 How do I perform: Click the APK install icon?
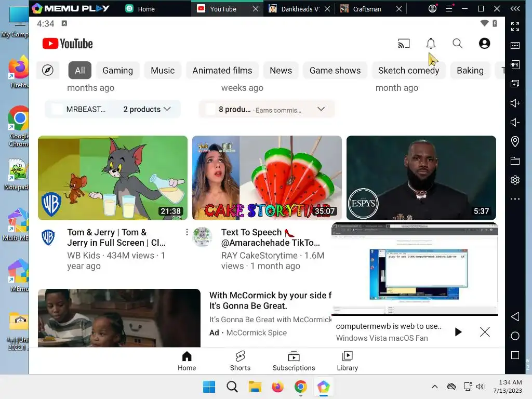(x=515, y=64)
